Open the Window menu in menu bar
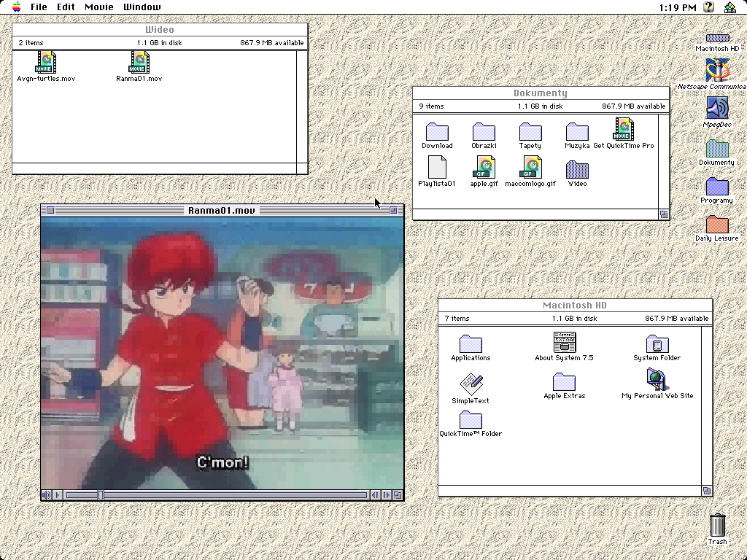The width and height of the screenshot is (747, 560). tap(142, 7)
